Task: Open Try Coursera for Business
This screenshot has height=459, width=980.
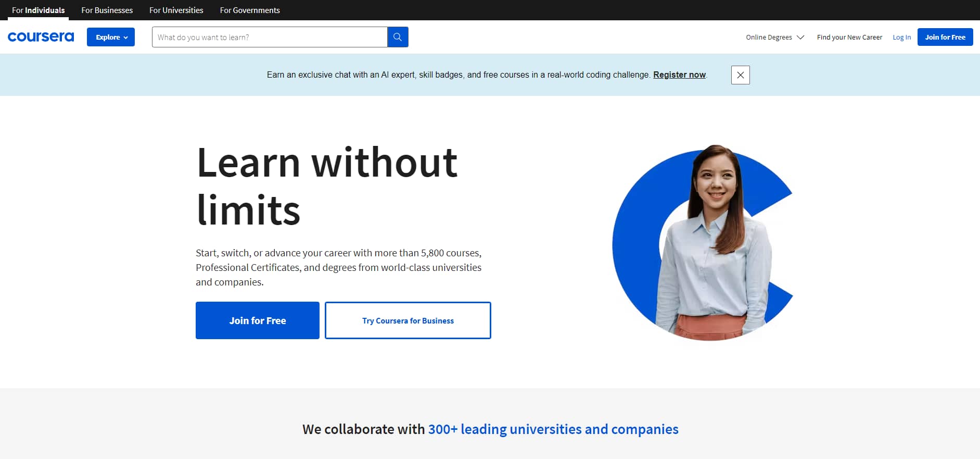Action: point(408,320)
